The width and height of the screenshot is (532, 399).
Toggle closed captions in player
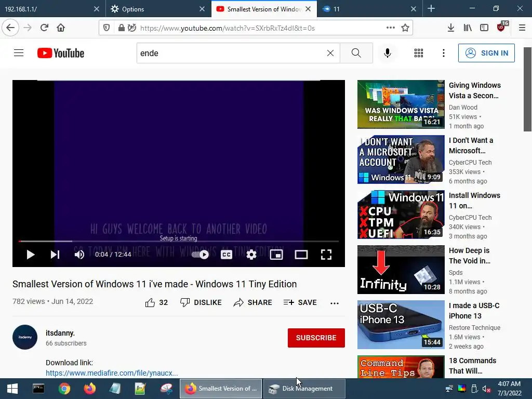coord(227,255)
